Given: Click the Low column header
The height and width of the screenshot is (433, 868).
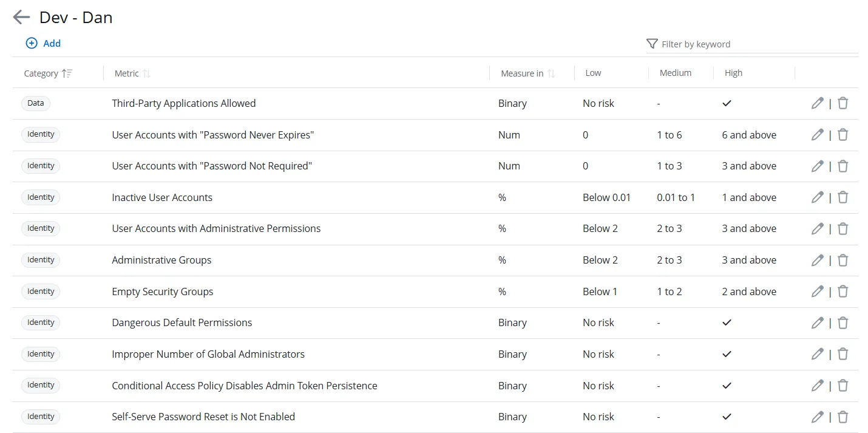Looking at the screenshot, I should [593, 73].
